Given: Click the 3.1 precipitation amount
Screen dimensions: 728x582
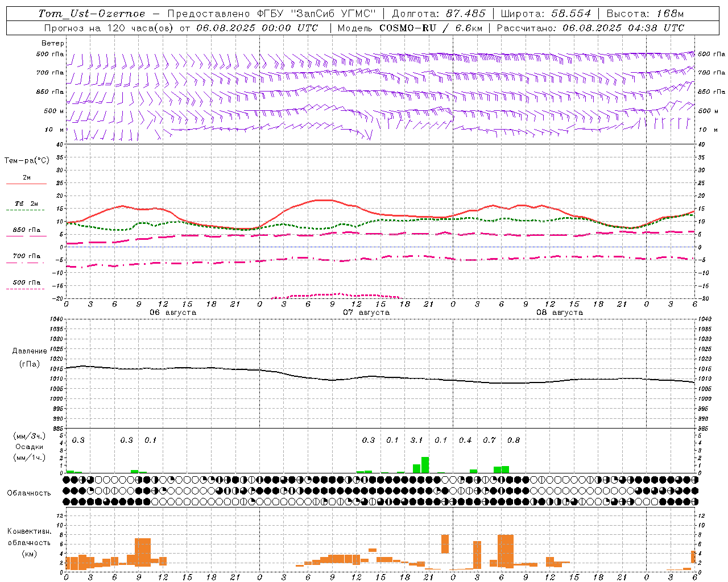Looking at the screenshot, I should [416, 440].
